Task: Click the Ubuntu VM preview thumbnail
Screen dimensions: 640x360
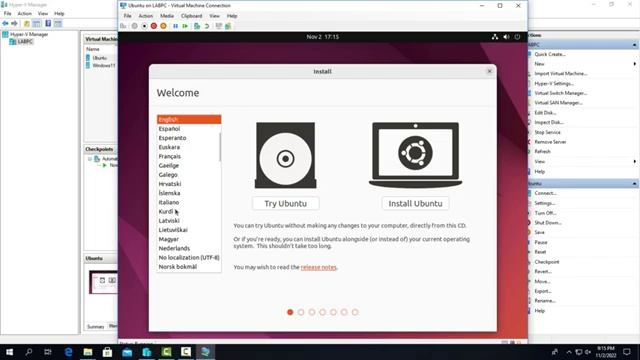Action: tap(103, 281)
